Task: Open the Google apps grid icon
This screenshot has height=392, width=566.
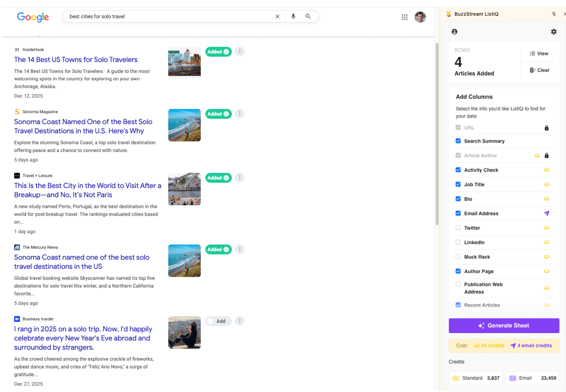Action: tap(405, 17)
